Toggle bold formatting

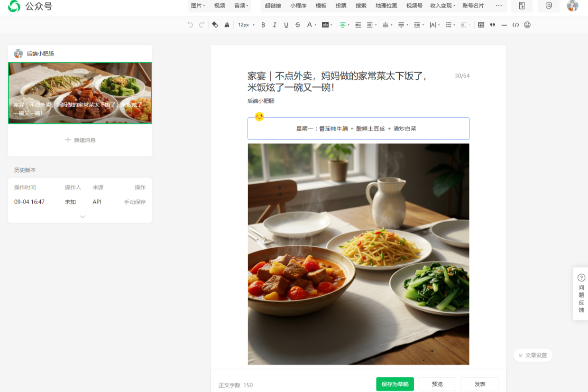(263, 25)
